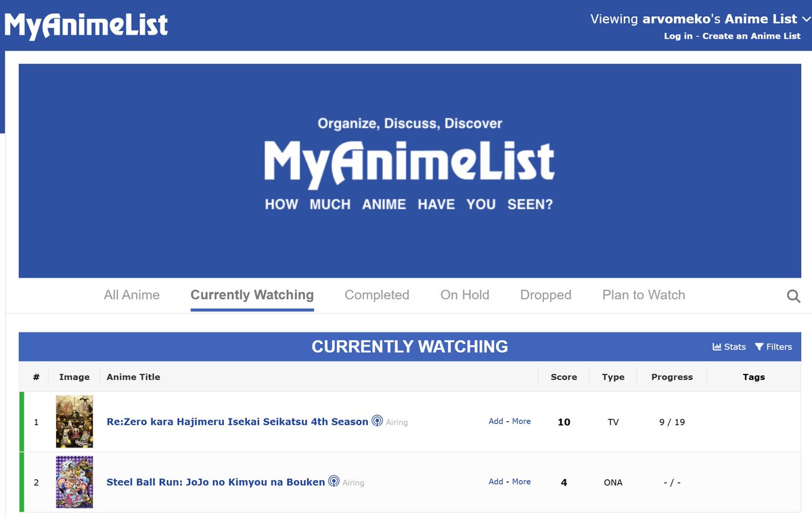Sort by the Progress column header

tap(672, 376)
